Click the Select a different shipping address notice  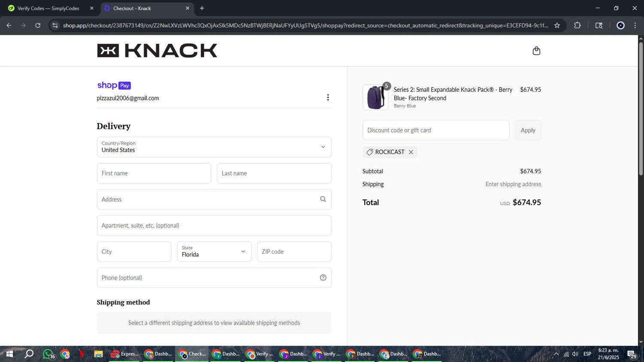(x=214, y=323)
